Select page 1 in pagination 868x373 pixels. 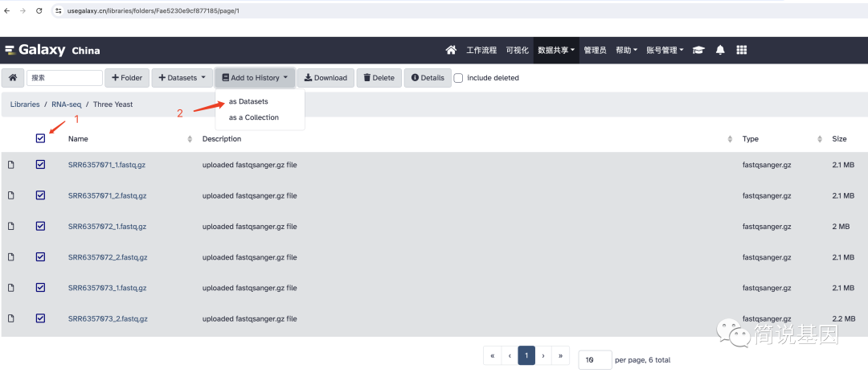[526, 356]
